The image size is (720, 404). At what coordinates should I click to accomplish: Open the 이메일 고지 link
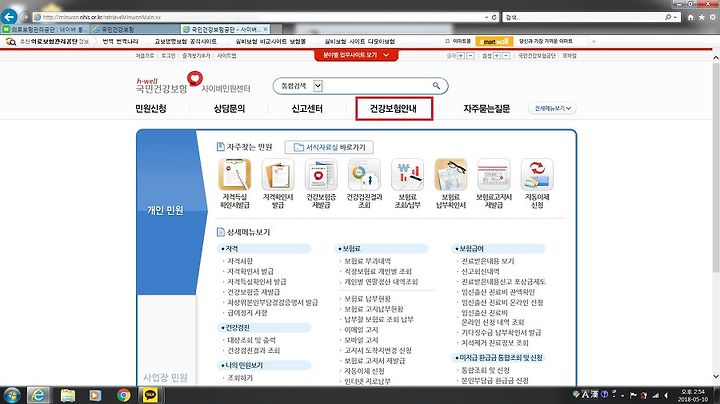[x=361, y=330]
